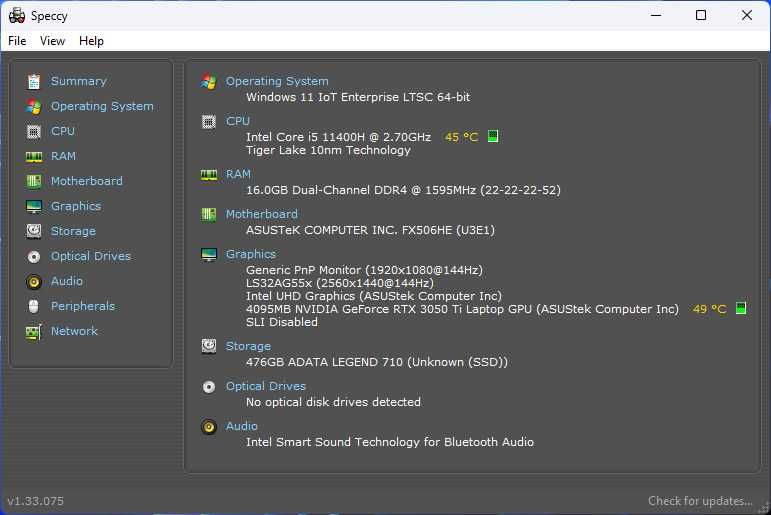Image resolution: width=771 pixels, height=515 pixels.
Task: Click the Motherboard heading link in summary
Action: click(262, 214)
